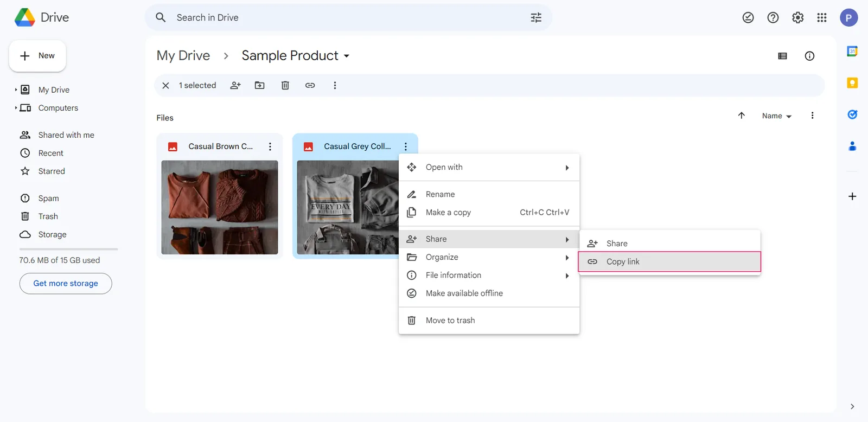Image resolution: width=868 pixels, height=422 pixels.
Task: Click the New button
Action: coord(37,56)
